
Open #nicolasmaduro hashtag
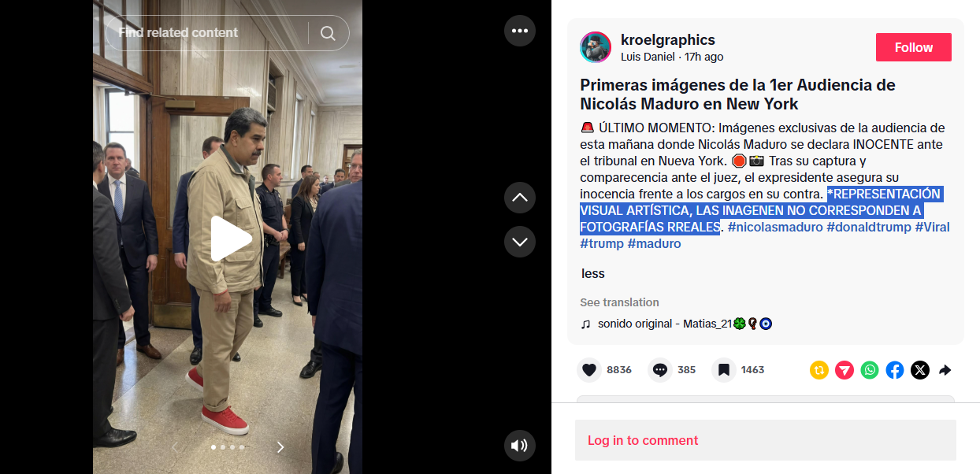(775, 227)
